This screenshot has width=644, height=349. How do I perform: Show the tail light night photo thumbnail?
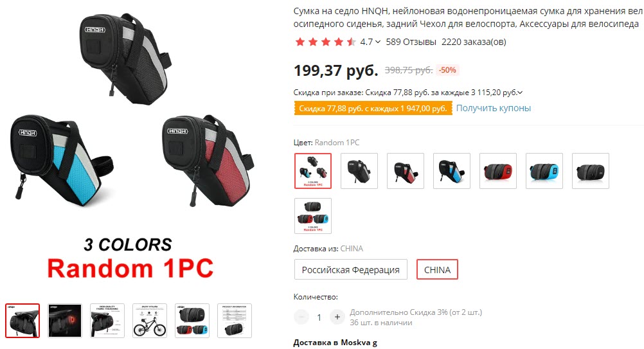click(65, 321)
